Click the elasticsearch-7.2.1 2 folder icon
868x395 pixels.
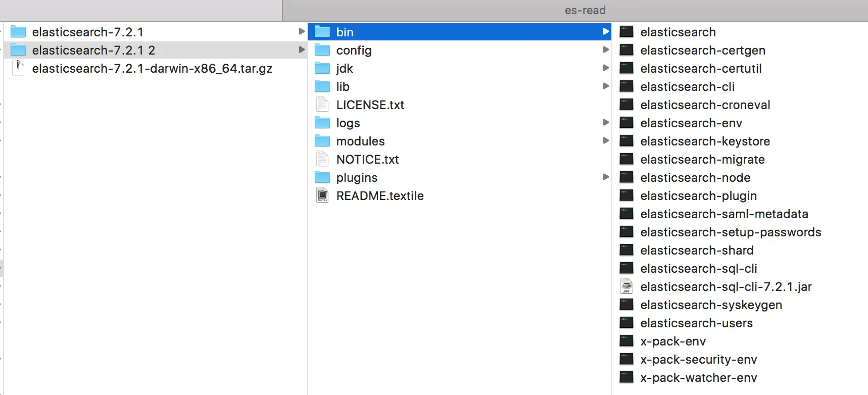(x=18, y=50)
